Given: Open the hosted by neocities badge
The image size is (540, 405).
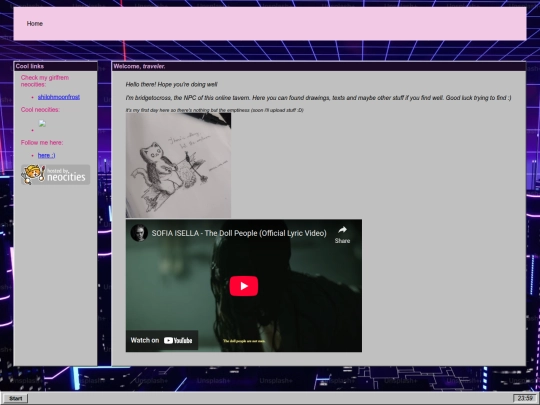Looking at the screenshot, I should pos(55,175).
